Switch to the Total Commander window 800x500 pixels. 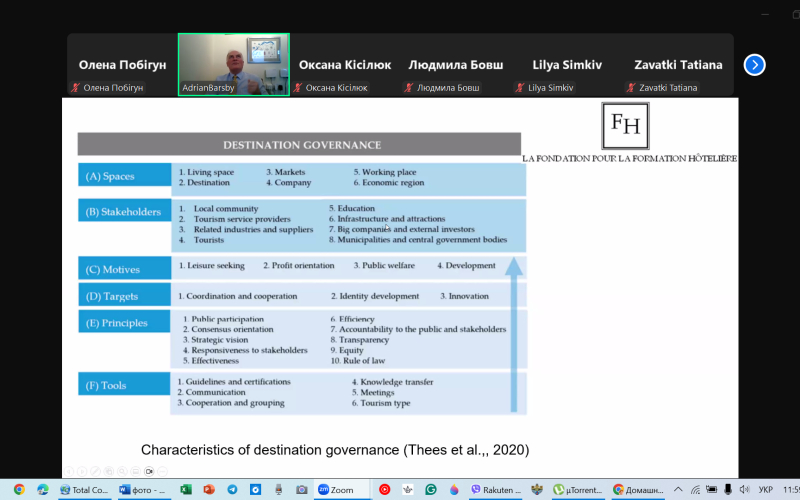pos(84,490)
